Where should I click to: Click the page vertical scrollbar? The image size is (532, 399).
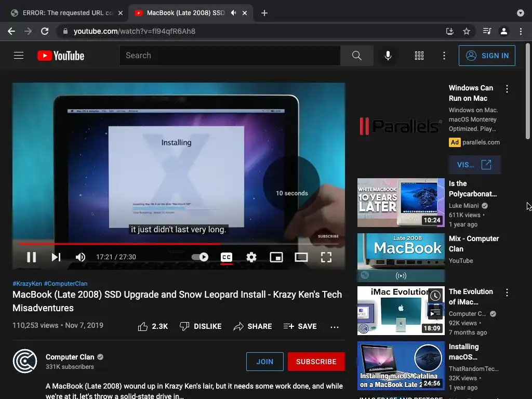coord(528,91)
